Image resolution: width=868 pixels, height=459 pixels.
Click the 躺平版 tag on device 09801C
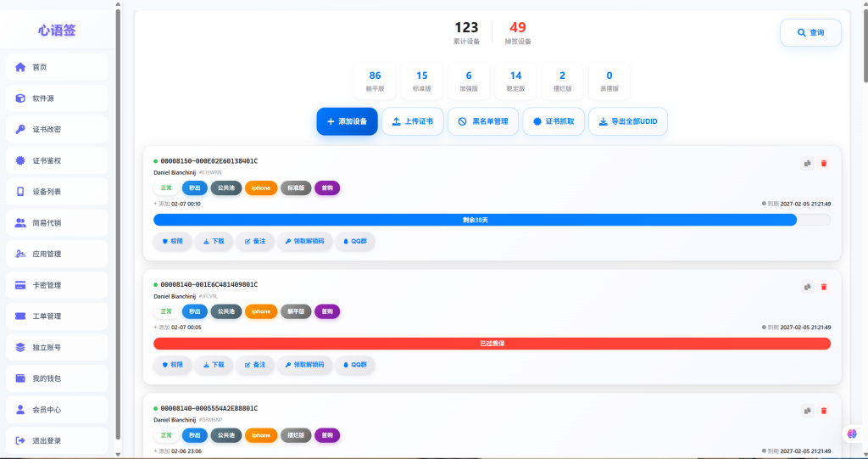(296, 311)
